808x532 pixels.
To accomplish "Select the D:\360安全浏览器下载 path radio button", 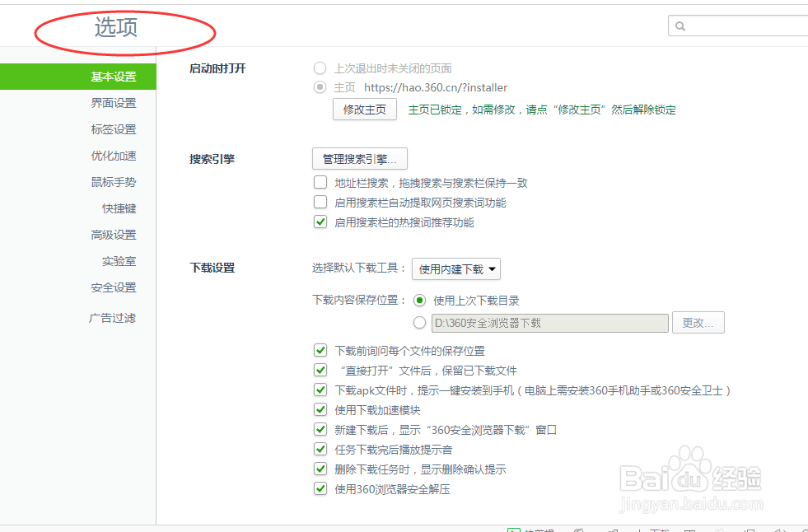I will pos(419,323).
